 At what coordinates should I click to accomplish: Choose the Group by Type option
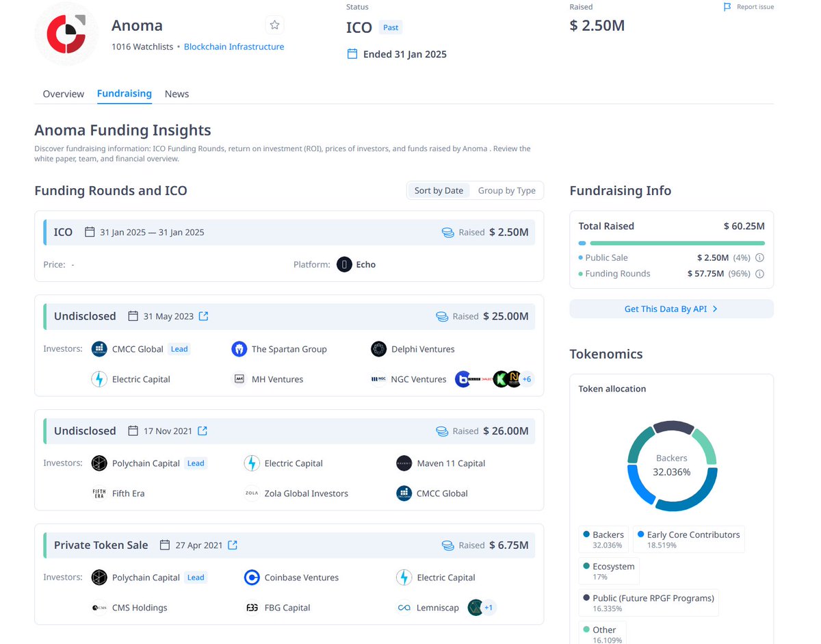(x=507, y=190)
